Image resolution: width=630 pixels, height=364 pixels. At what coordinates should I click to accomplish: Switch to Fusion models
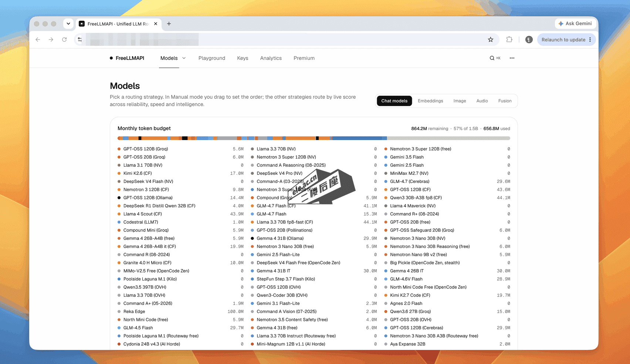click(x=505, y=101)
